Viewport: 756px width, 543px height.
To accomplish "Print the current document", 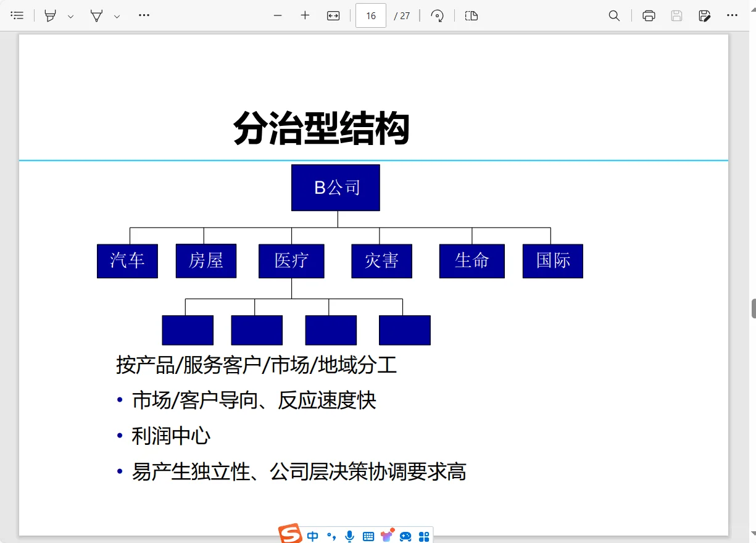I will (x=648, y=15).
